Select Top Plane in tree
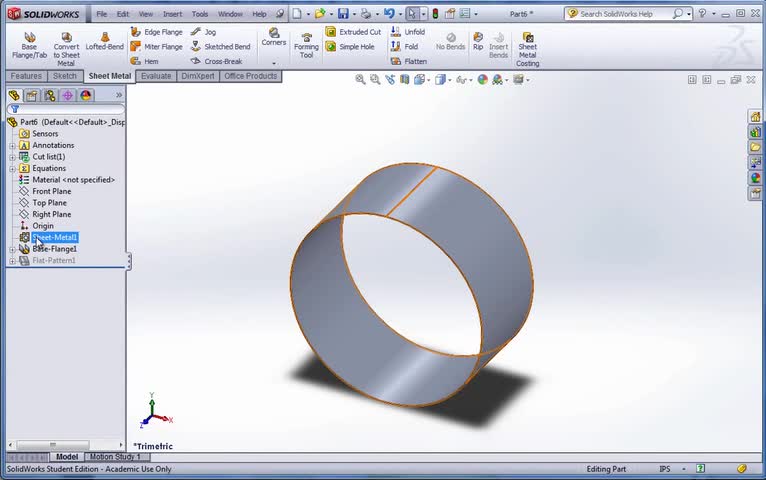Screen dimensions: 766x480 pos(49,203)
